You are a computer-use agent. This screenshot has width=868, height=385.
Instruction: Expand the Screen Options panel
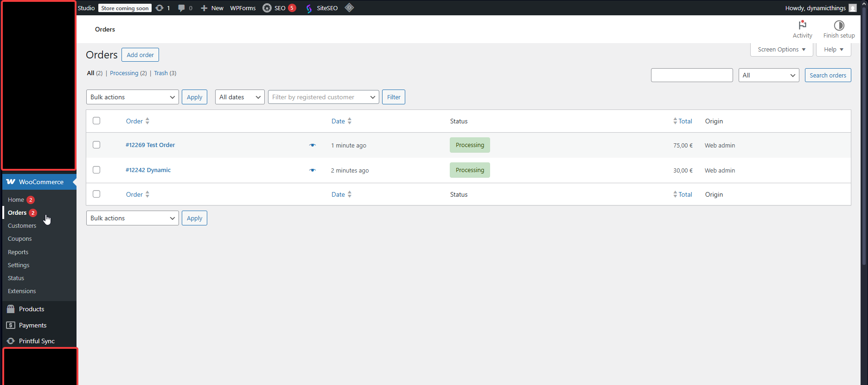point(781,50)
